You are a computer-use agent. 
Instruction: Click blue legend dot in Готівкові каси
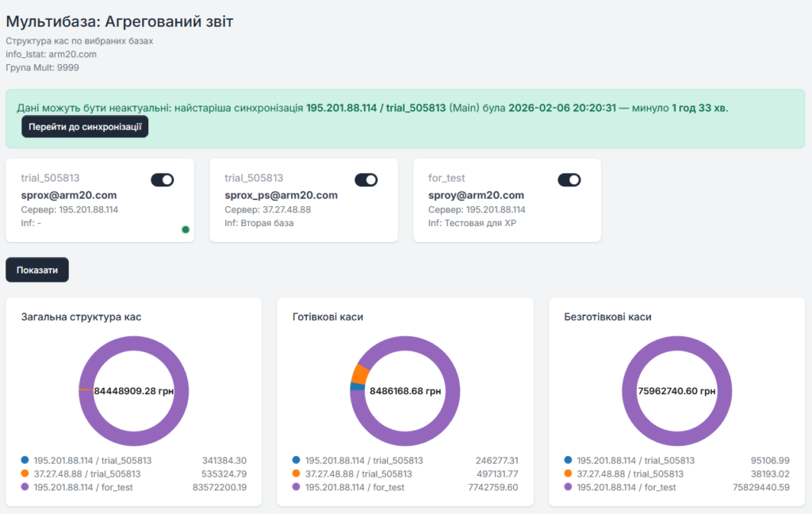pyautogui.click(x=297, y=460)
